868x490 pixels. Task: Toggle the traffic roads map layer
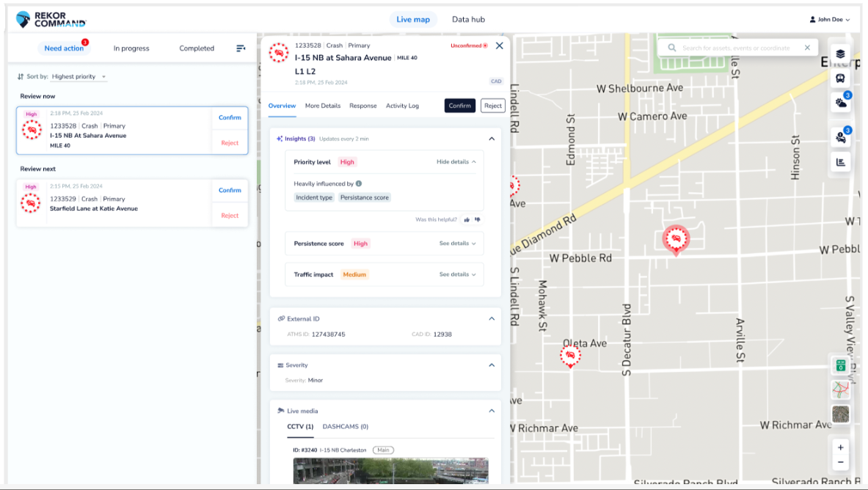[840, 390]
